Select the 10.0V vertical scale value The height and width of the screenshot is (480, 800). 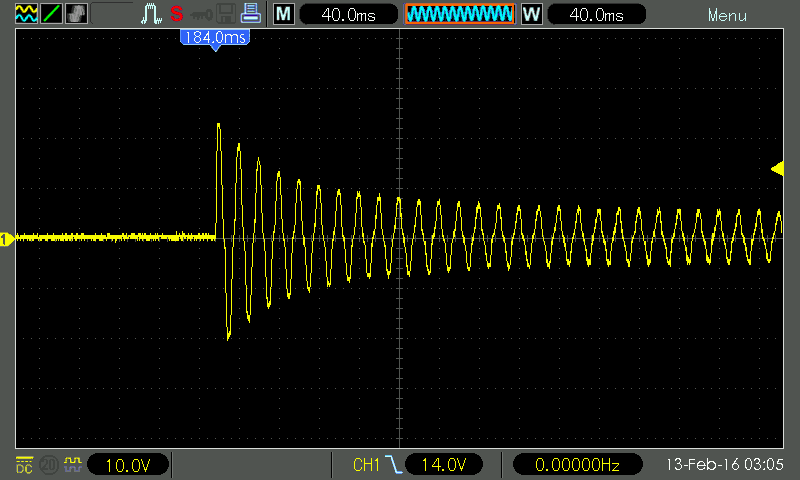pyautogui.click(x=128, y=465)
